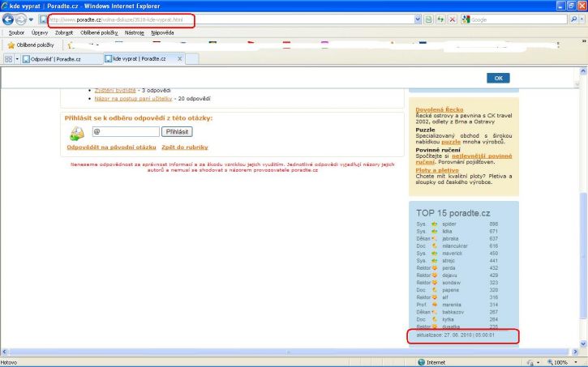This screenshot has height=367, width=588.
Task: Switch to the Odpověď | Poradte.cz tab
Action: (62, 59)
